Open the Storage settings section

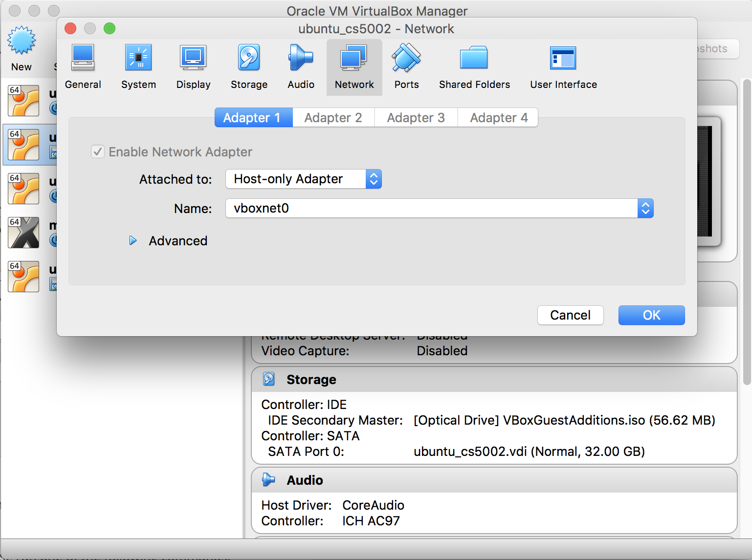(x=249, y=67)
